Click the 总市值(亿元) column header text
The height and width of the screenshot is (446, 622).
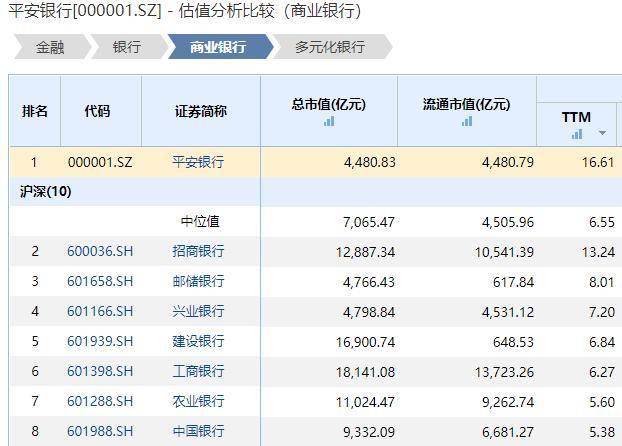click(x=329, y=104)
